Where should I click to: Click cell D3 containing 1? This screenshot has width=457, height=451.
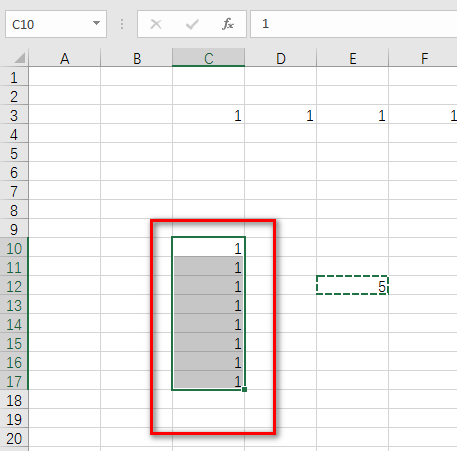click(281, 115)
